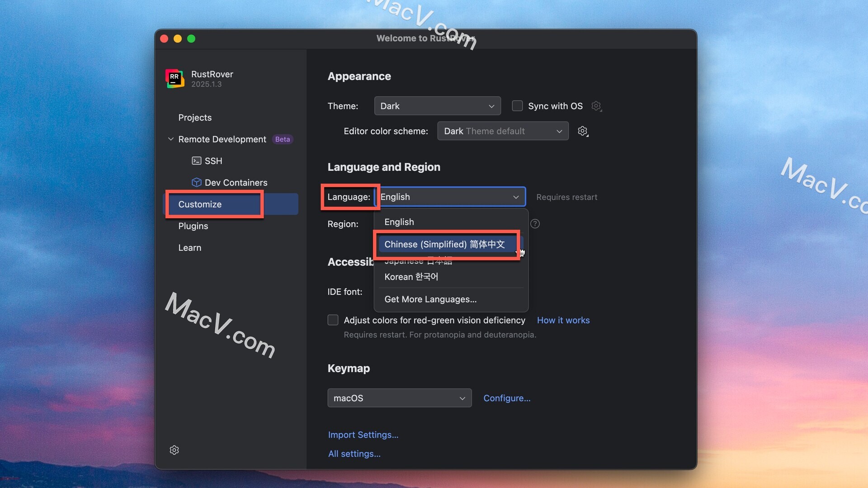
Task: Collapse the Remote Development tree section
Action: [171, 139]
